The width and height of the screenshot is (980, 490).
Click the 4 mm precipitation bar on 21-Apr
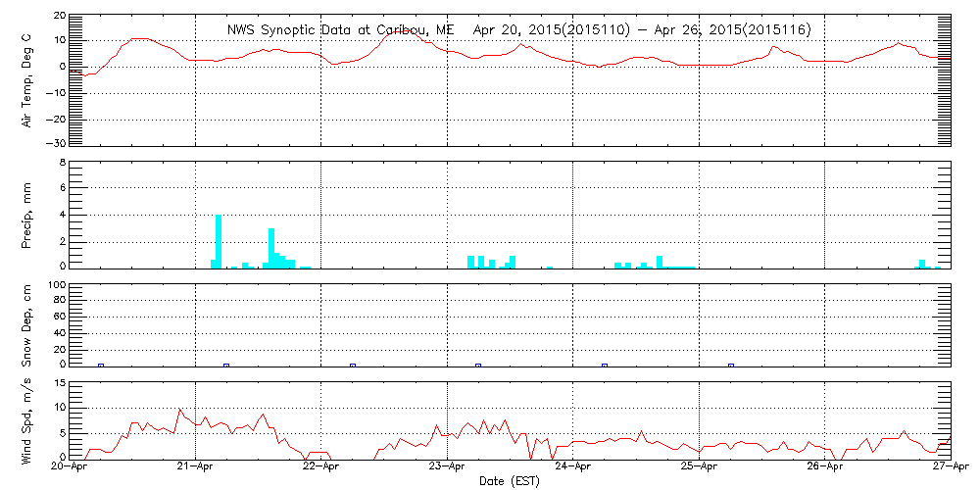pyautogui.click(x=219, y=241)
